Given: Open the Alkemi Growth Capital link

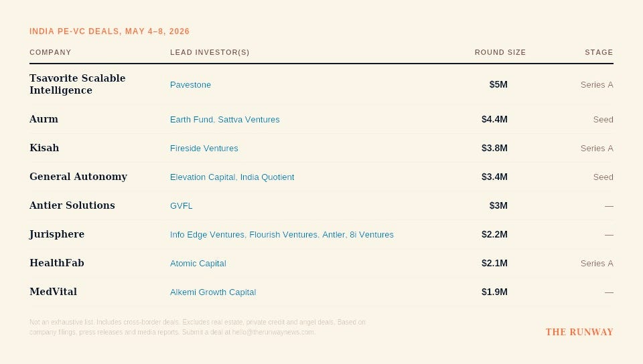Looking at the screenshot, I should (x=213, y=292).
